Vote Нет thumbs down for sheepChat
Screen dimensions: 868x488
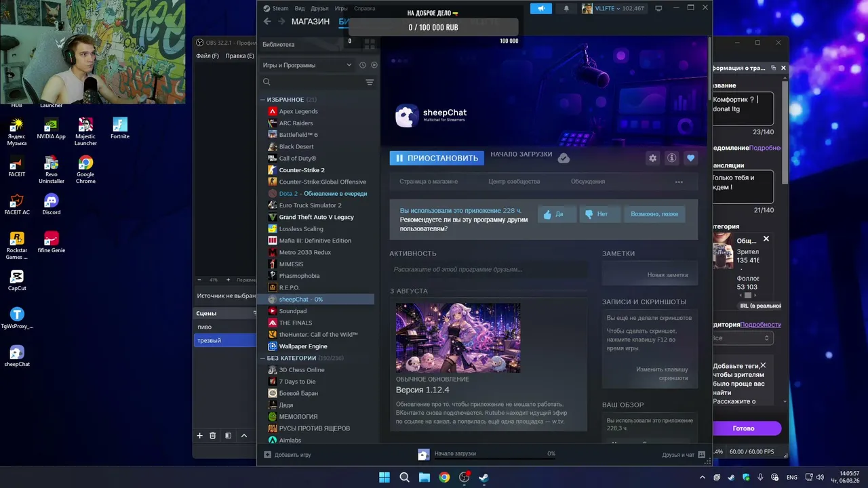pyautogui.click(x=599, y=214)
